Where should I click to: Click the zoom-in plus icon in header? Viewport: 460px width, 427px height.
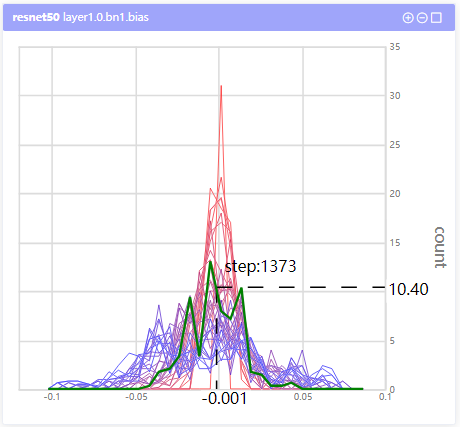coord(408,18)
